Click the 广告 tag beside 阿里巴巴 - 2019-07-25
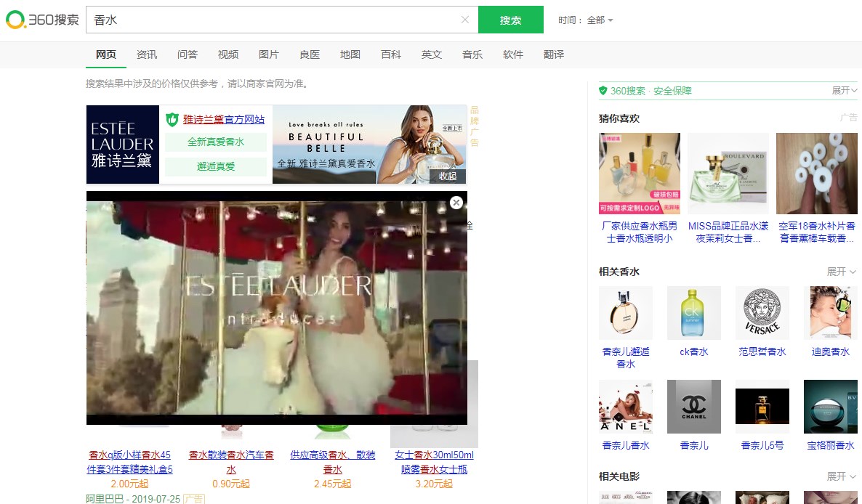Viewport: 862px width, 504px height. pos(194,499)
